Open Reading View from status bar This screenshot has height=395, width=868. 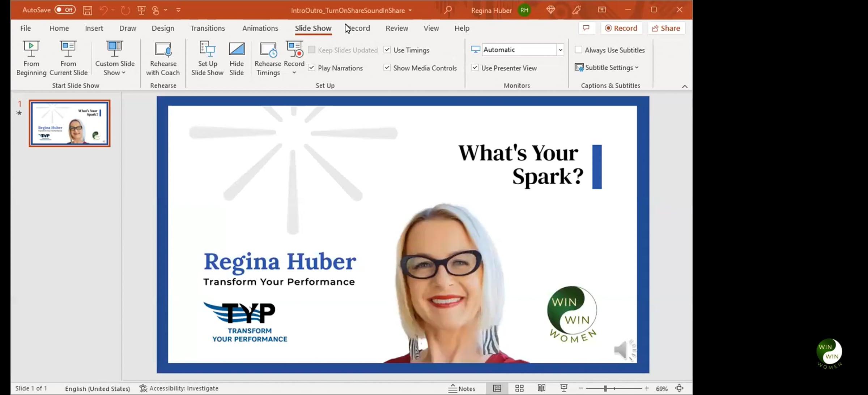pyautogui.click(x=541, y=388)
